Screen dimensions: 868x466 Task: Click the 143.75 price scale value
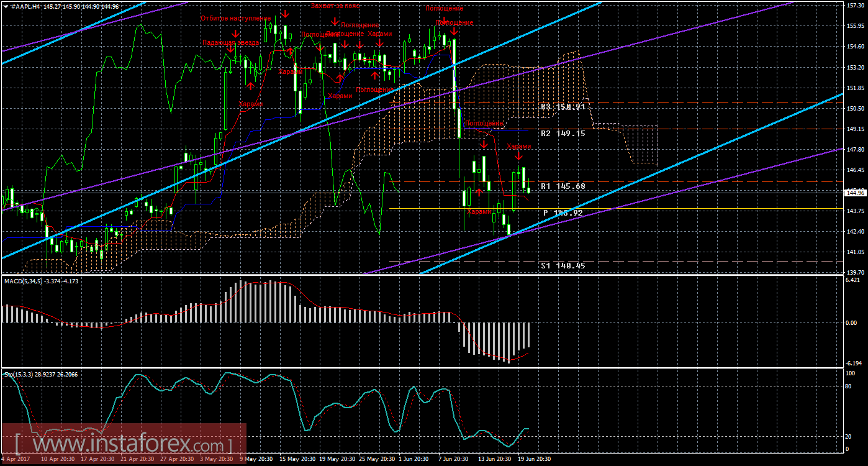856,211
